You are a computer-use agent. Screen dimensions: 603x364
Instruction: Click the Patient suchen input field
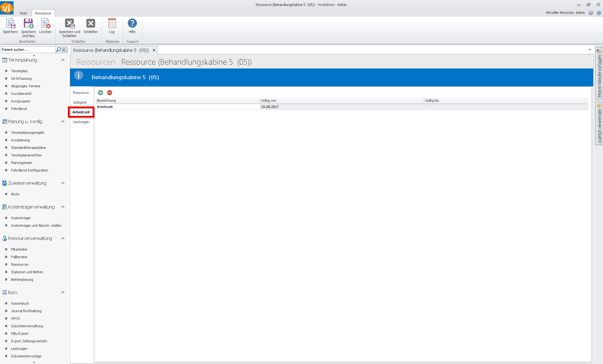[28, 50]
